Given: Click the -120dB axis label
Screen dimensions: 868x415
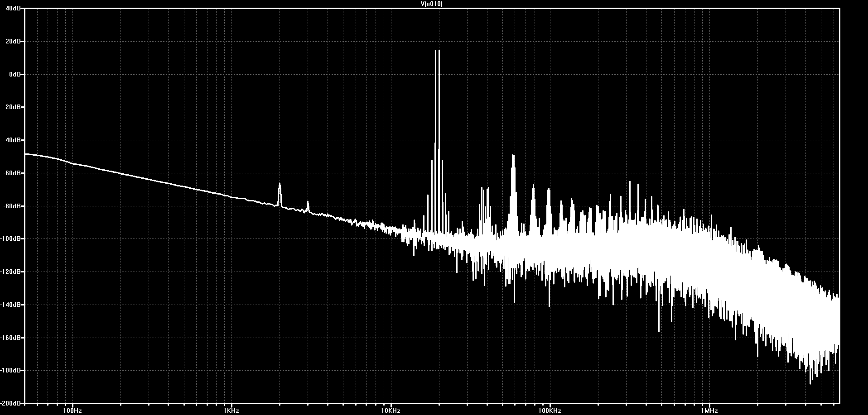Looking at the screenshot, I should pos(11,272).
